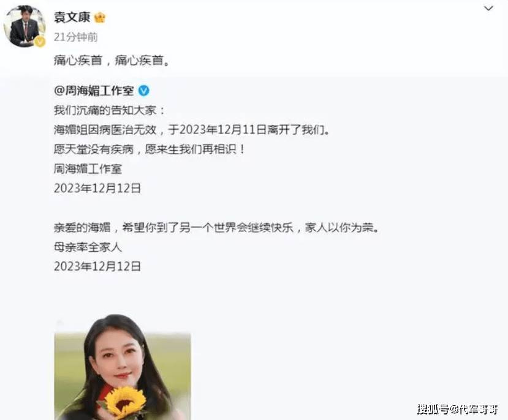The height and width of the screenshot is (420, 508).
Task: Open the @周海媚工作室 account link
Action: click(x=94, y=91)
